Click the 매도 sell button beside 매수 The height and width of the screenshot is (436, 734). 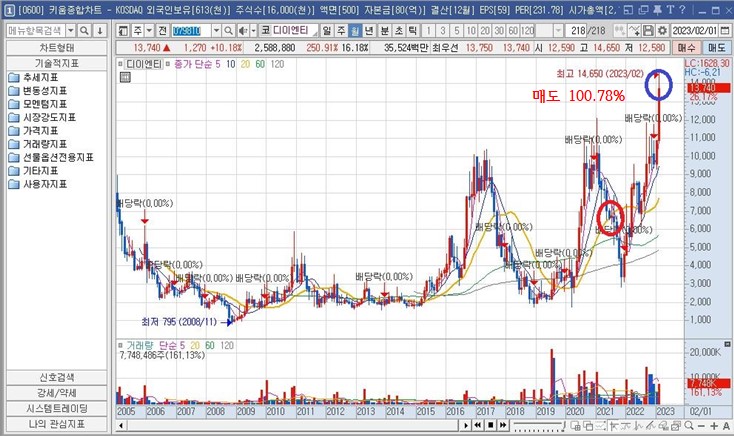click(716, 48)
